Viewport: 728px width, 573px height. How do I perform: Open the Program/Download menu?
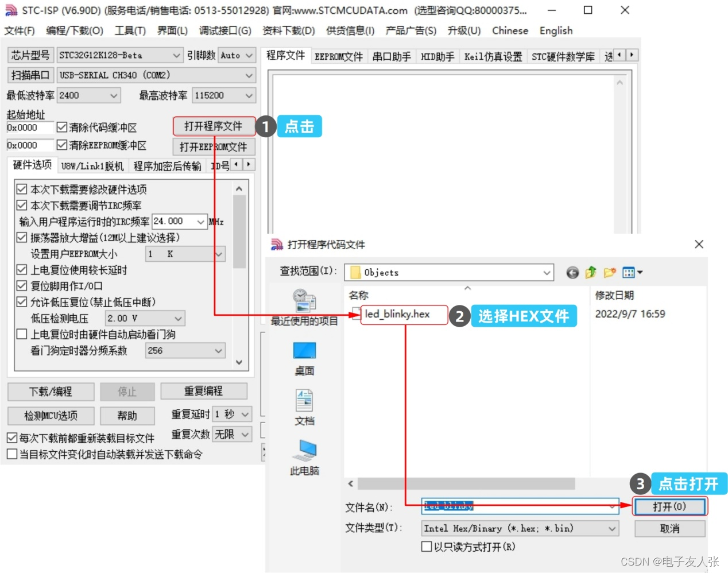point(75,30)
